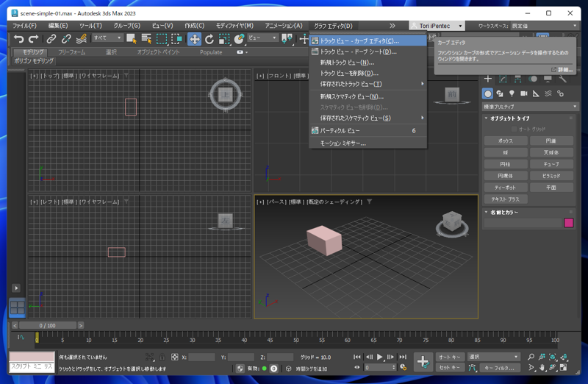This screenshot has height=384, width=588.
Task: Switch to the Modify command panel tab
Action: pyautogui.click(x=503, y=79)
